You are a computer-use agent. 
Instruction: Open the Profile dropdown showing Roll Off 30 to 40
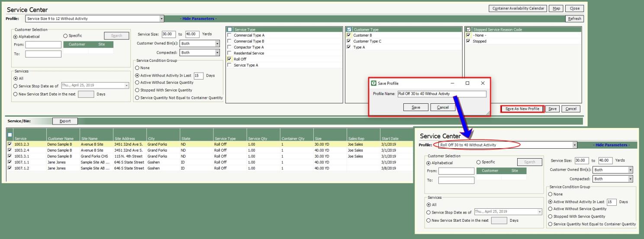tap(575, 145)
